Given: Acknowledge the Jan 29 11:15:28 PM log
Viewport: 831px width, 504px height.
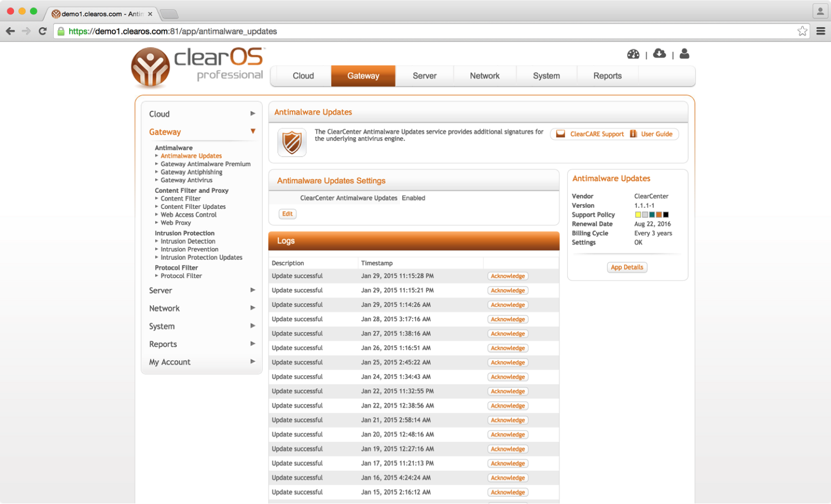Looking at the screenshot, I should coord(507,276).
